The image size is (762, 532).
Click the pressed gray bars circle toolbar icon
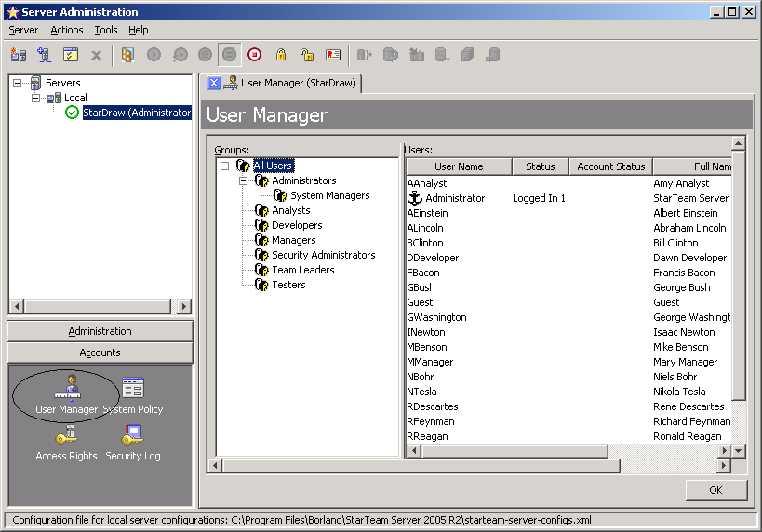point(229,55)
